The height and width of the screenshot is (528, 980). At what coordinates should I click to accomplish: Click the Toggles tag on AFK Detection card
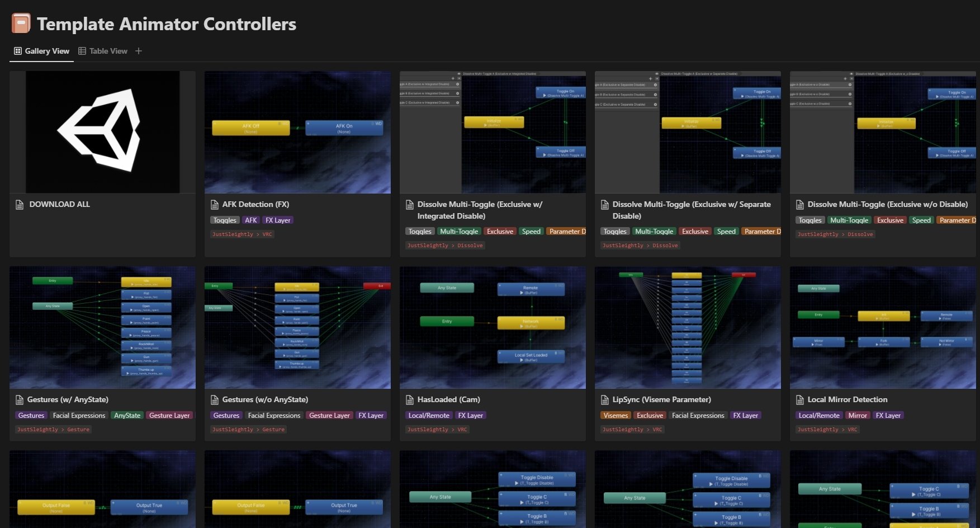(225, 220)
